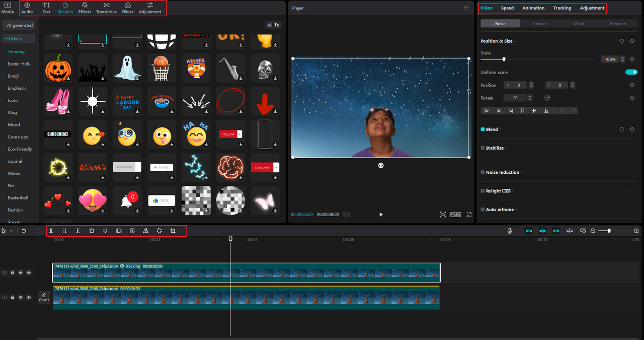Delete the selected clip with trash icon
The width and height of the screenshot is (644, 340).
[x=92, y=231]
